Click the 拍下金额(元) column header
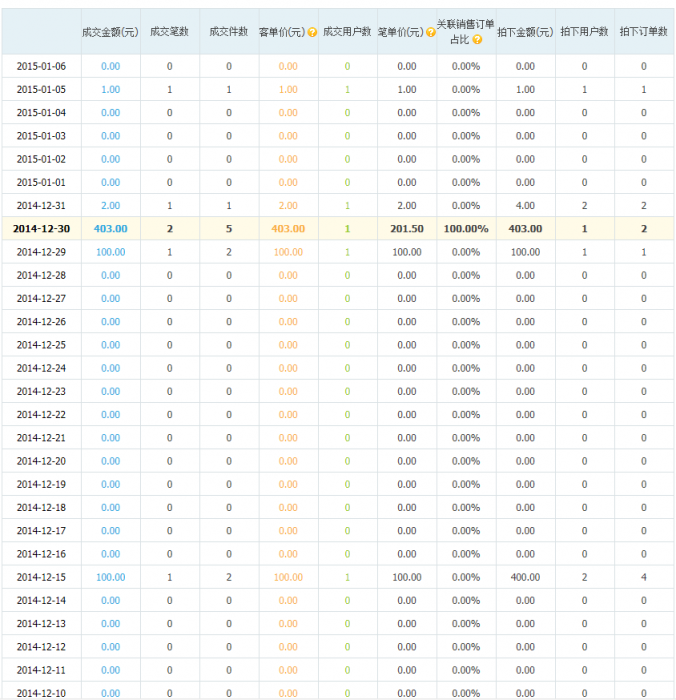 coord(525,32)
